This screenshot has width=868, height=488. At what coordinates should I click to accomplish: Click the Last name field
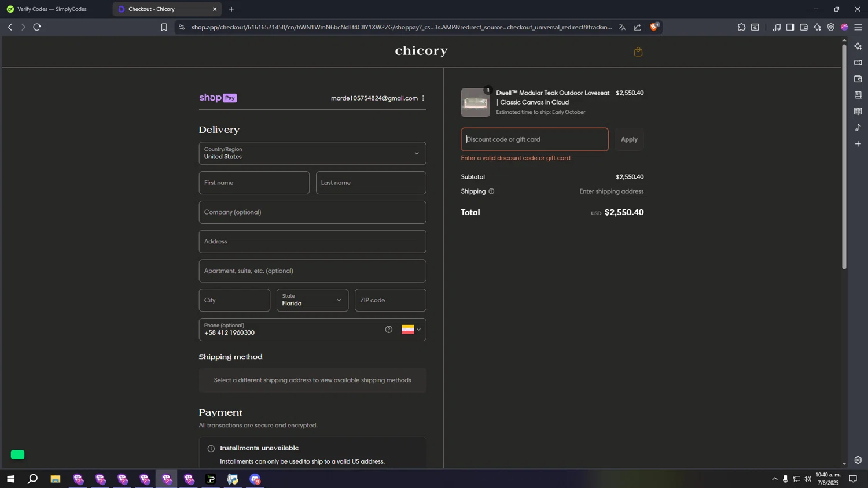click(371, 183)
